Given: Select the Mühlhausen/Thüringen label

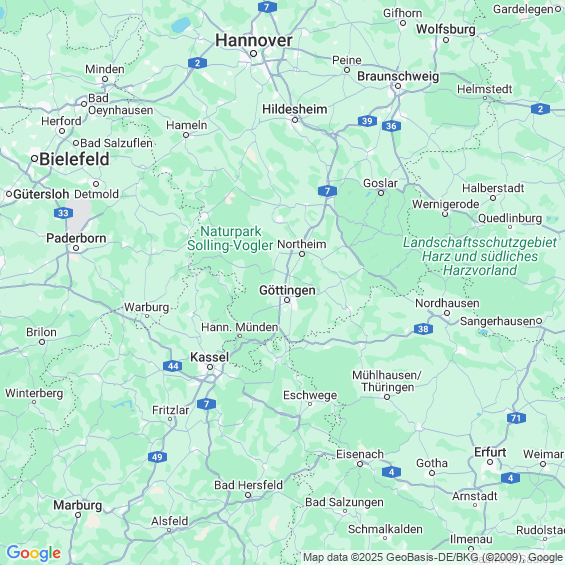Looking at the screenshot, I should click(387, 381).
